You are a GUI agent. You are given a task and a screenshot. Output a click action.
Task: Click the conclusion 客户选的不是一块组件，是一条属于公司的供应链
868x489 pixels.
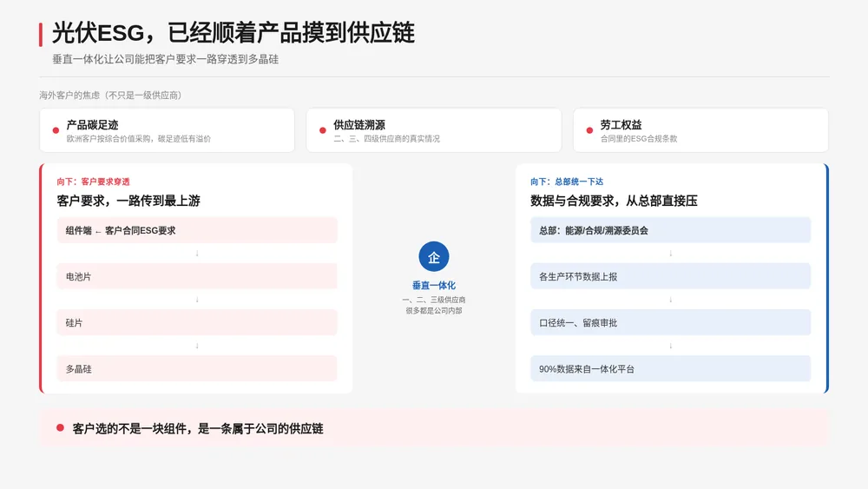click(x=198, y=428)
